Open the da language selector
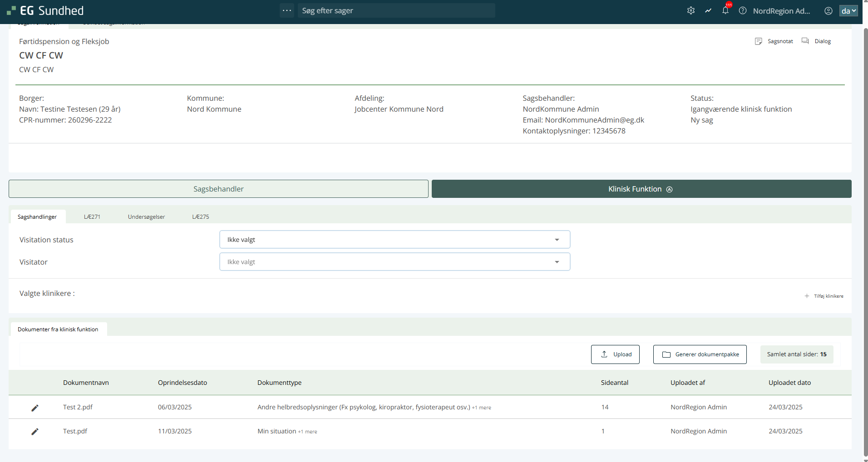Screen dimensions: 868x462 point(848,11)
